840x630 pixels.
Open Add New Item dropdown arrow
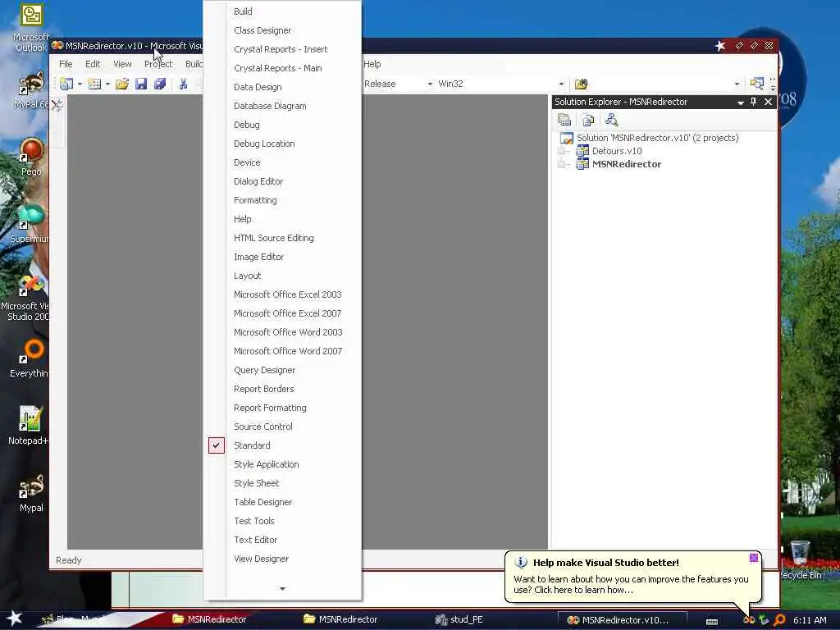107,84
